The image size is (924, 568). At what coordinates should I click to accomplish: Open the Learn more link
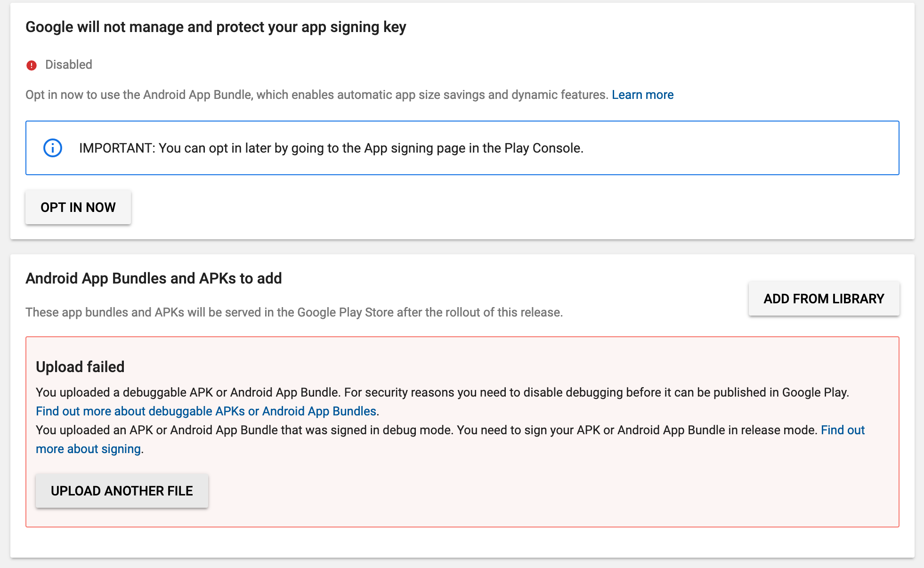pyautogui.click(x=642, y=95)
